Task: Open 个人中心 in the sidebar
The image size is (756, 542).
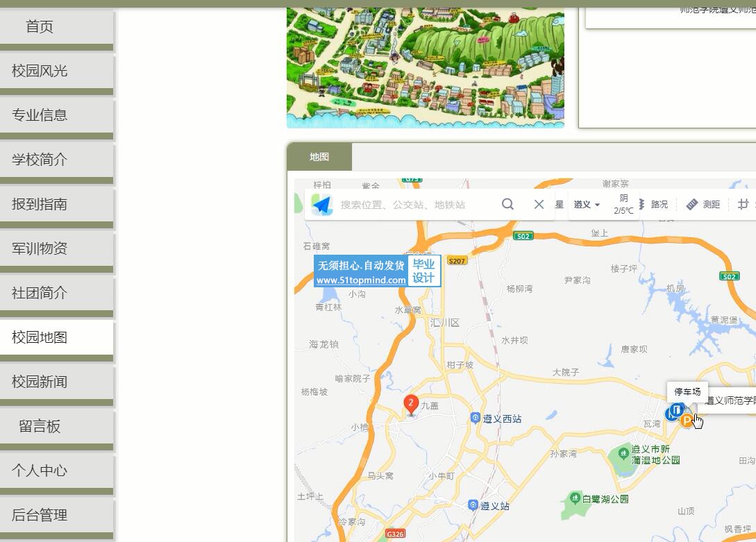Action: [x=57, y=471]
